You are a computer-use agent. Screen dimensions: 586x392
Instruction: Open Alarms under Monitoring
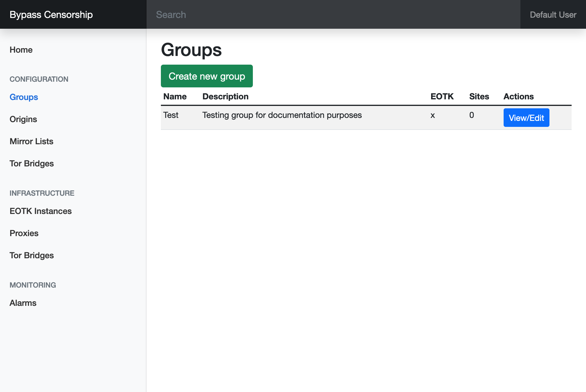point(23,303)
